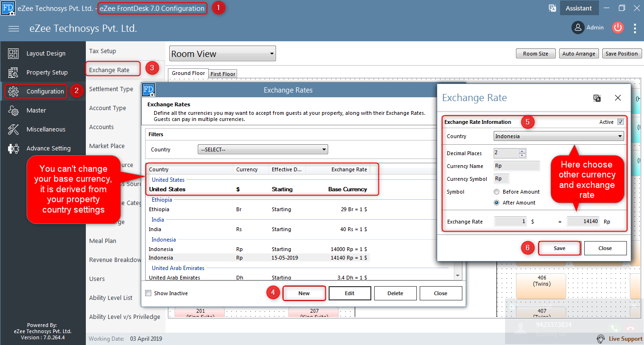The width and height of the screenshot is (644, 345).
Task: Select the After Amount radio button
Action: [x=497, y=203]
